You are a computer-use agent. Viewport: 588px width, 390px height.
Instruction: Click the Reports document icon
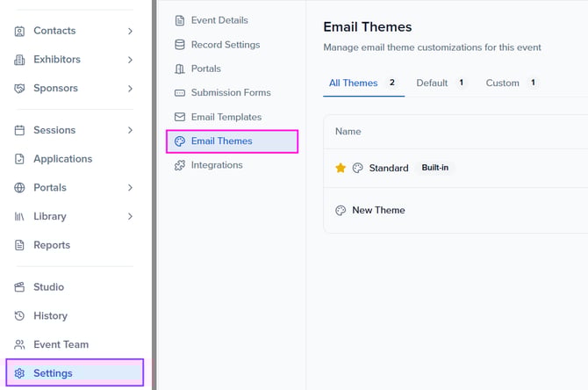(x=19, y=245)
